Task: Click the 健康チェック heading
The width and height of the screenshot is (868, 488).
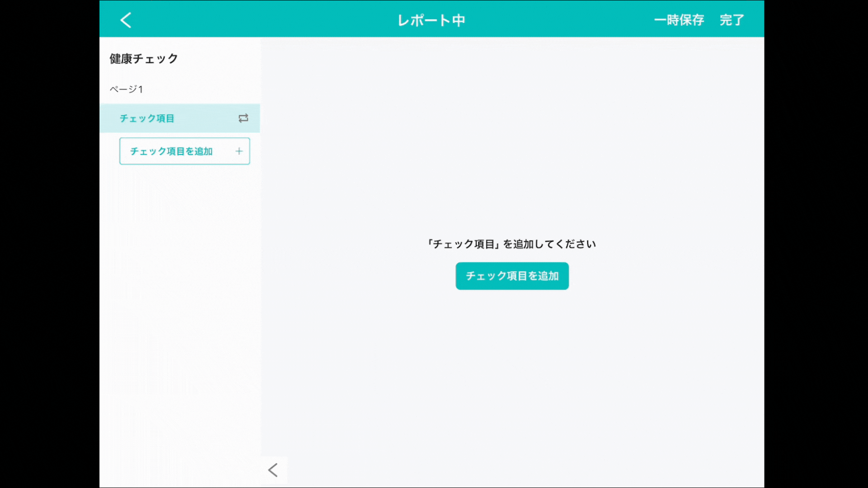Action: tap(144, 59)
